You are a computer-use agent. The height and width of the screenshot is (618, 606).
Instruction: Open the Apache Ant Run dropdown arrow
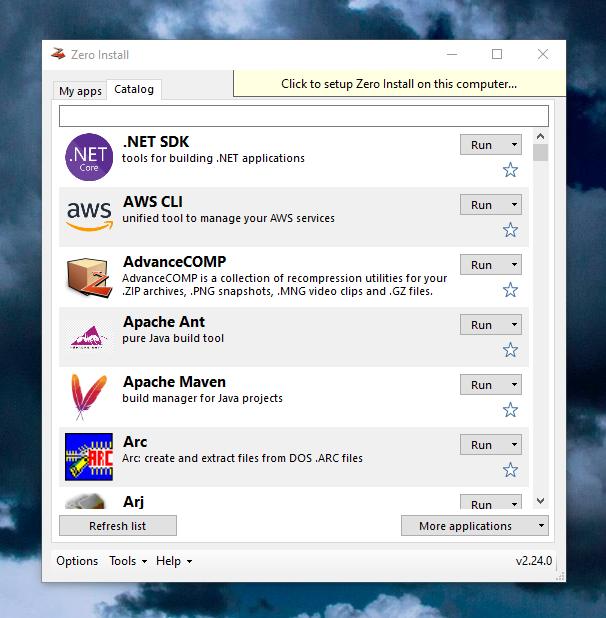click(514, 324)
